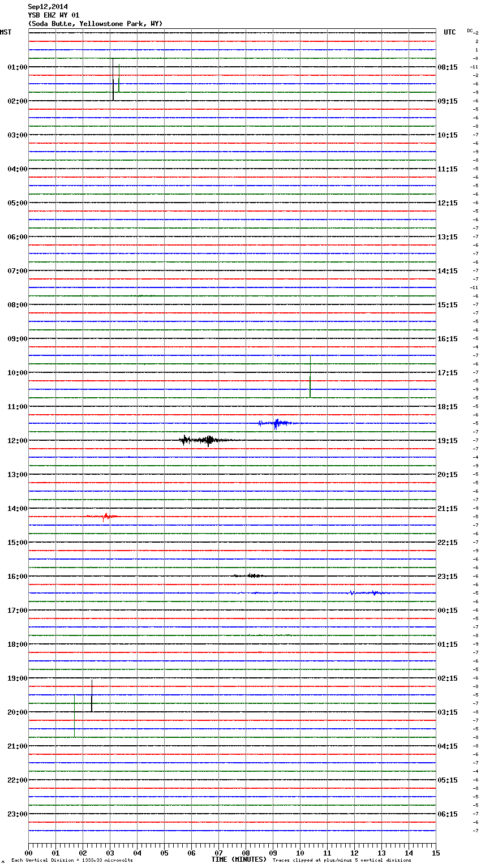Click the DC column header
The image size is (481, 868).
tap(470, 31)
